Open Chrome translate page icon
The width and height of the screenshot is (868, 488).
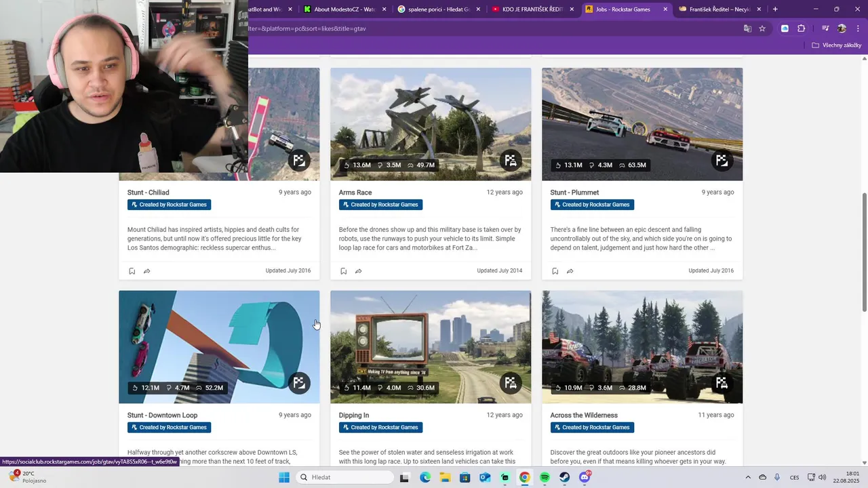point(747,28)
